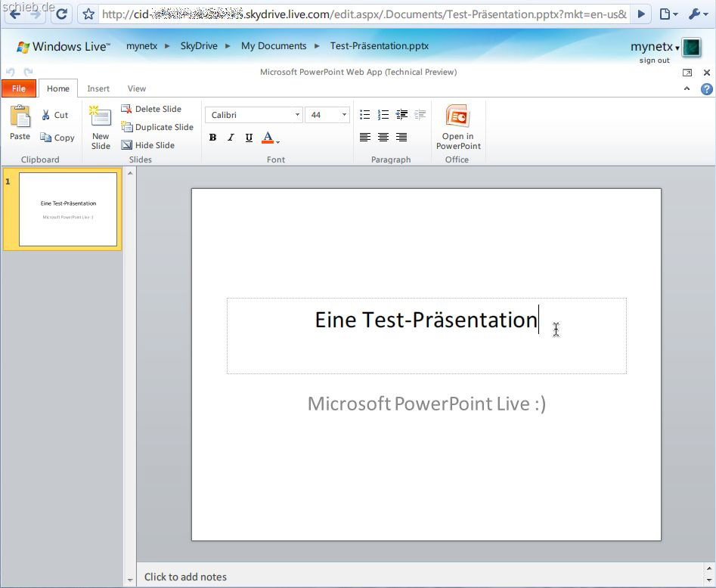Switch to the Insert ribbon tab

[x=98, y=88]
